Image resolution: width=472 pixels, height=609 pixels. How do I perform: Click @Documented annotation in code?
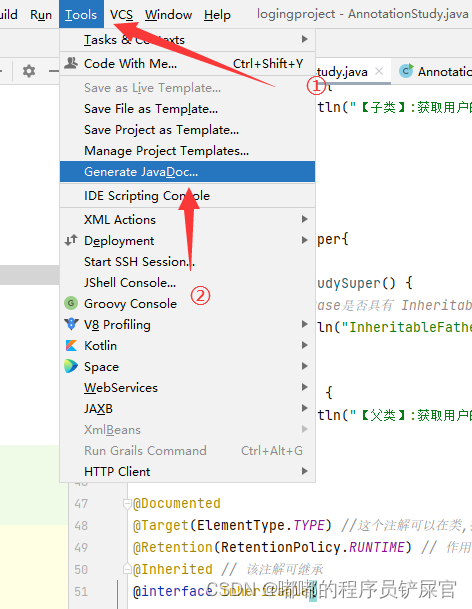(x=177, y=503)
